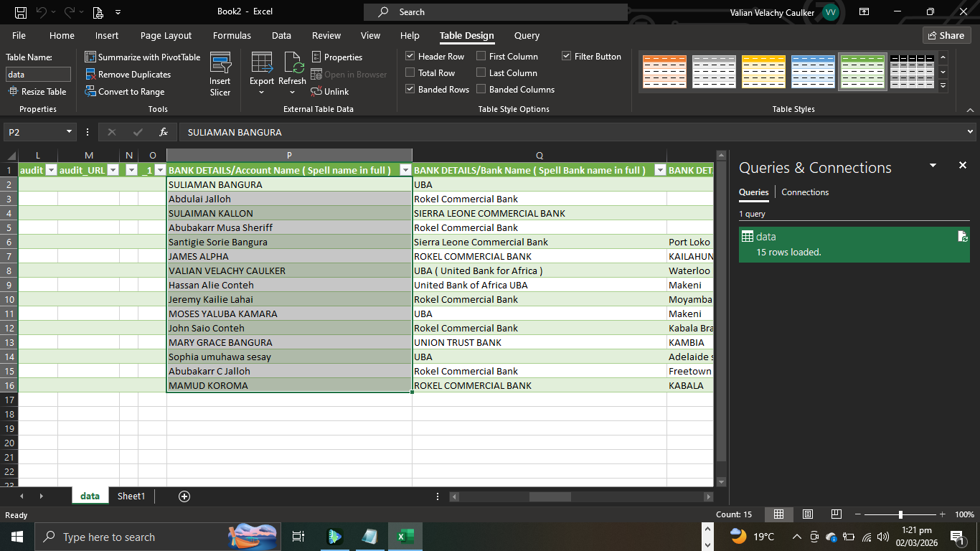Click the Refresh table data icon
Viewport: 980px width, 551px height.
pos(294,63)
